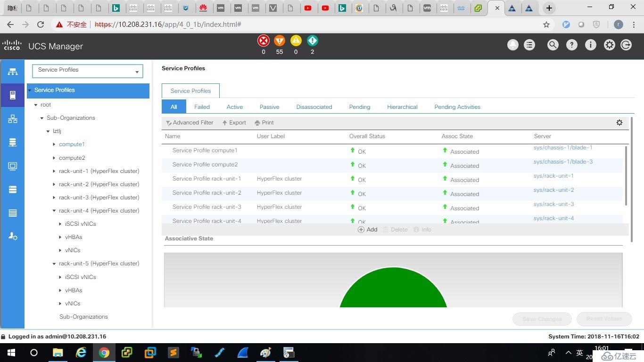This screenshot has width=644, height=362.
Task: Select the All filter tab
Action: (x=173, y=107)
